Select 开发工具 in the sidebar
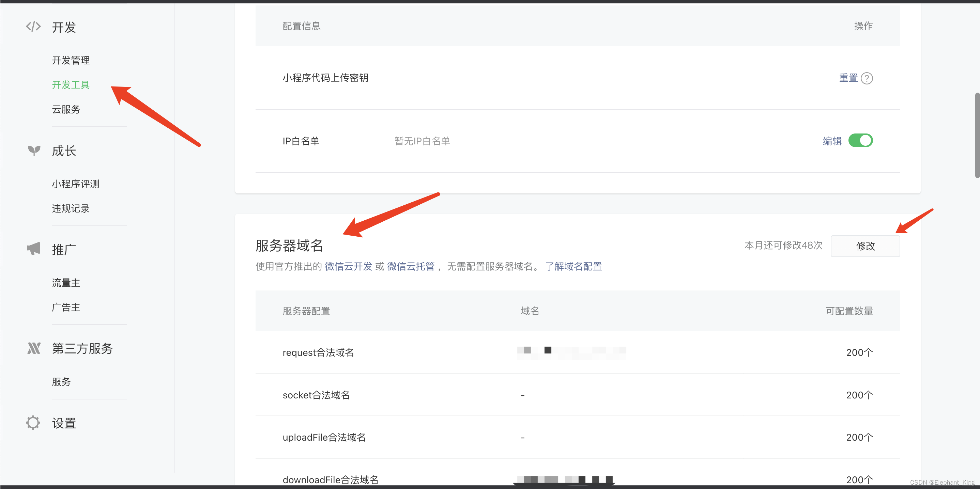 (71, 85)
